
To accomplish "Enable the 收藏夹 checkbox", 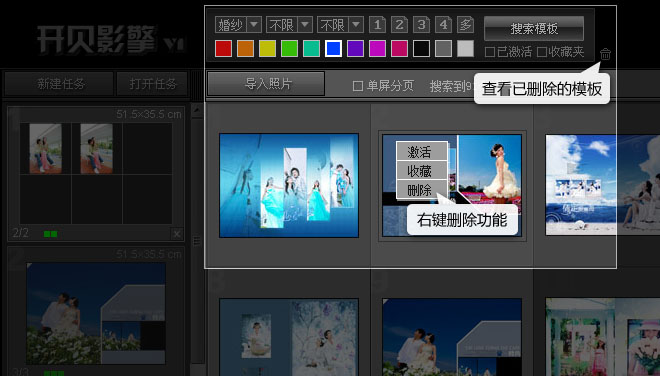I will [x=542, y=52].
